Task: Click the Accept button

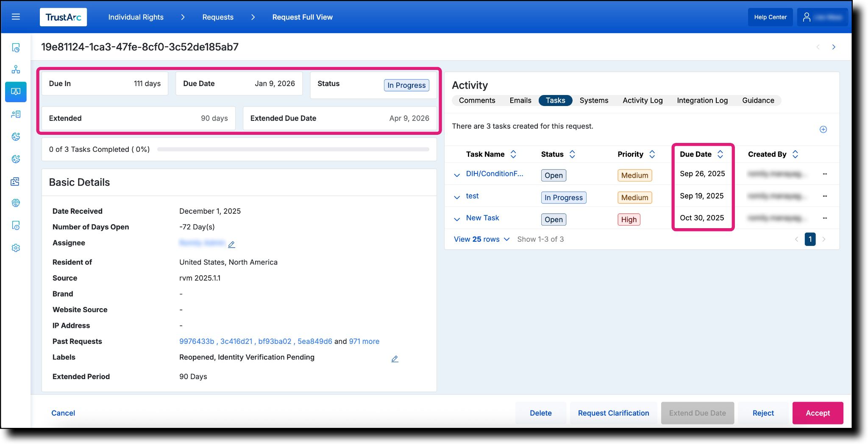Action: tap(817, 413)
